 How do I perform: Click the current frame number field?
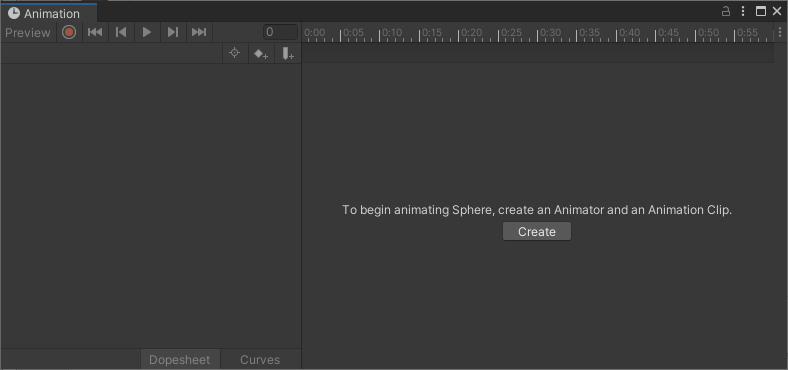tap(280, 32)
